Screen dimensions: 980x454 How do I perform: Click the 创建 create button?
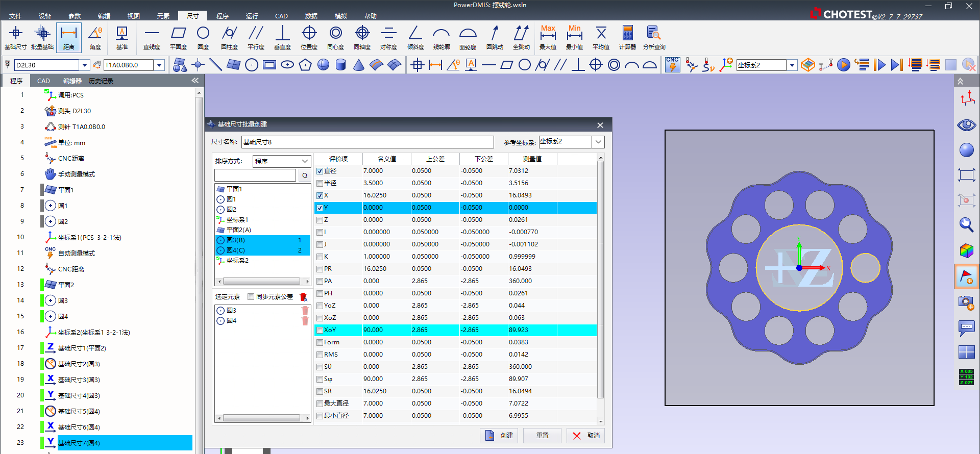tap(499, 436)
